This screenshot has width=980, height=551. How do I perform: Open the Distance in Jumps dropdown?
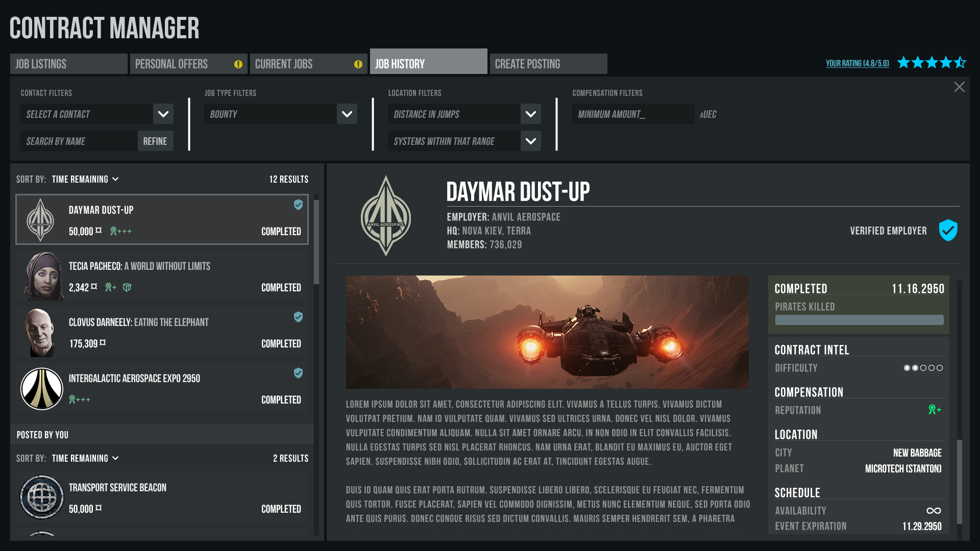pos(531,114)
